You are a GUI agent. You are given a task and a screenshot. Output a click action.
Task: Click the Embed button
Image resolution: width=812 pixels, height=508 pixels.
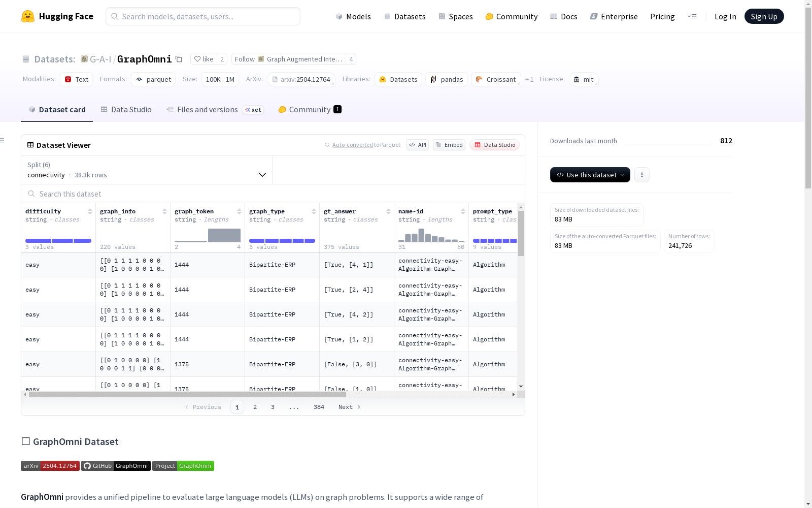[449, 145]
